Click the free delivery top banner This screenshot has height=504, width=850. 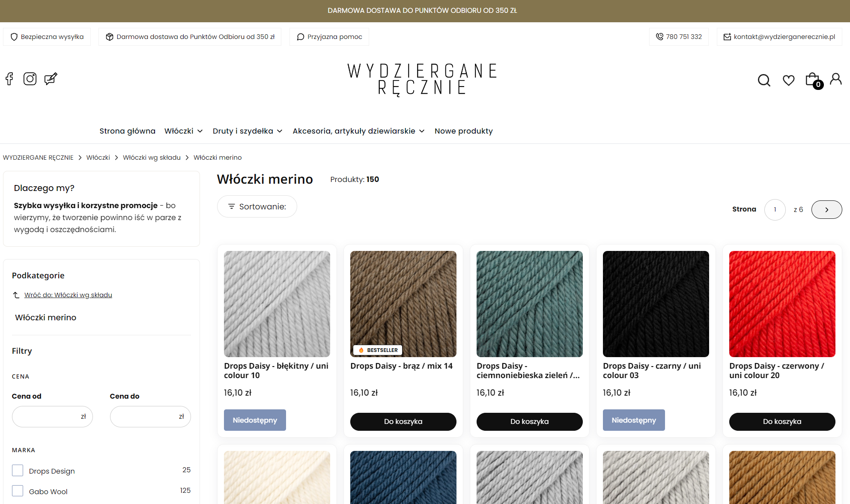(x=422, y=11)
